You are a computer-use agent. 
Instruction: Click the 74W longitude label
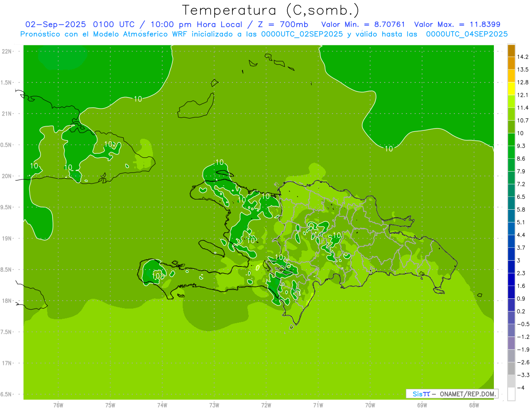coord(162,405)
